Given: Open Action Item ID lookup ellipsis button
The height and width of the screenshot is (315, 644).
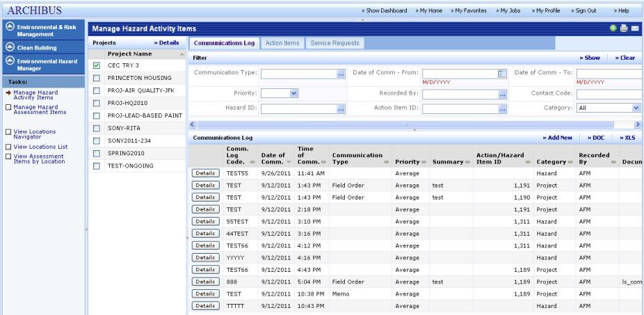Looking at the screenshot, I should click(x=502, y=109).
